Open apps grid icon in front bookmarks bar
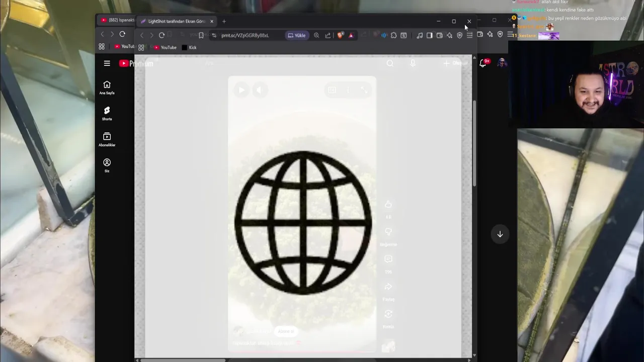 tap(141, 47)
